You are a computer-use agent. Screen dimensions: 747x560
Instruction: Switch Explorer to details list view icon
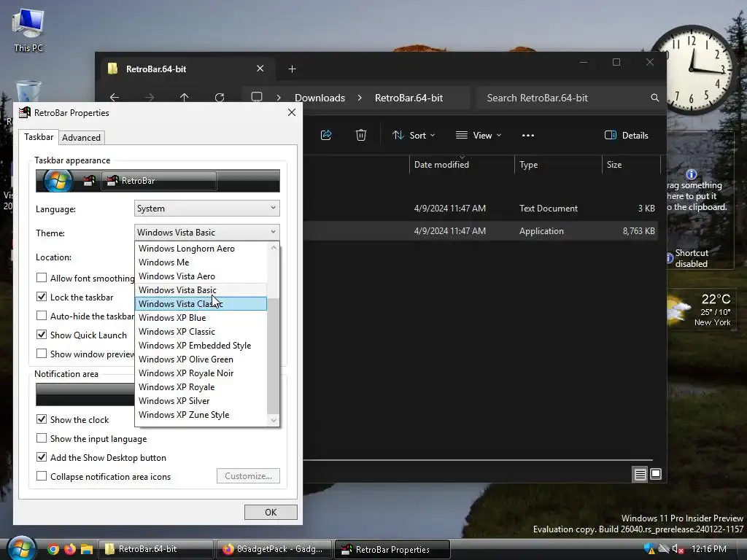[x=640, y=474]
